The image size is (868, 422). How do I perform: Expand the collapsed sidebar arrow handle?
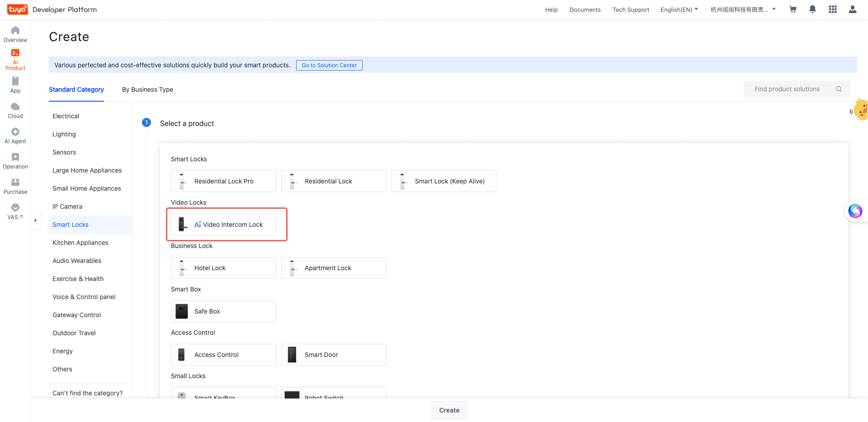[x=35, y=220]
